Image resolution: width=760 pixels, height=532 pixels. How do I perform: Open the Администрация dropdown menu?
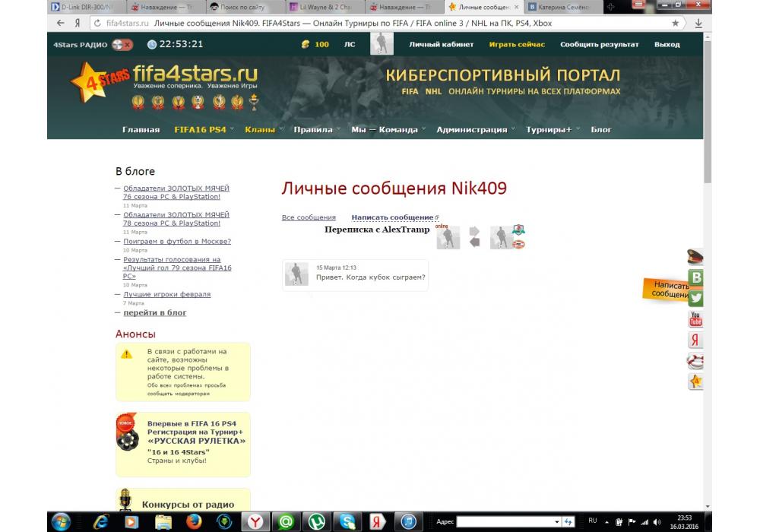pos(471,129)
